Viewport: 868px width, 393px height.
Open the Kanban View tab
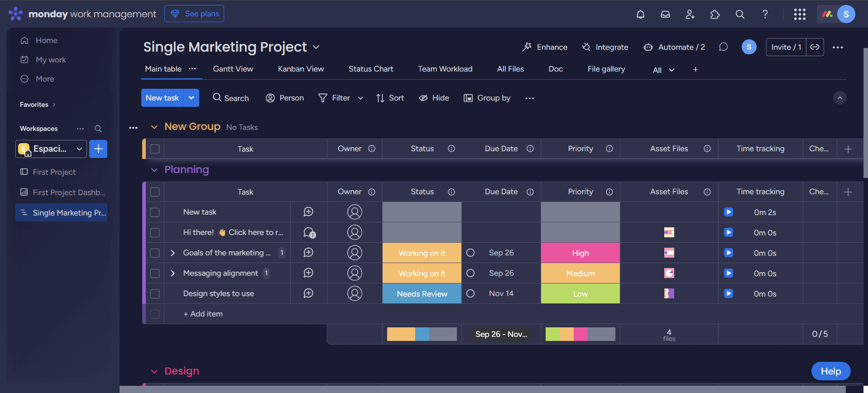(301, 69)
